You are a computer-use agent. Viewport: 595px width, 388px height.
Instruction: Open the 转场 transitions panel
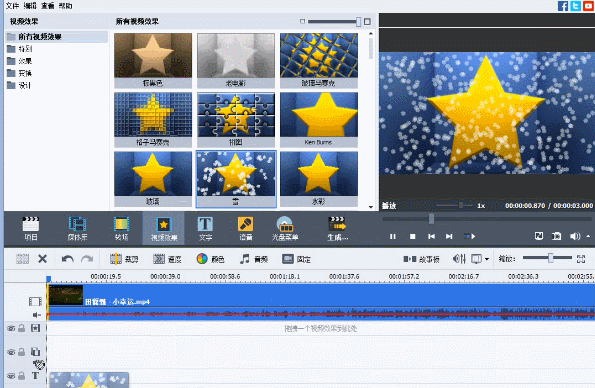(121, 228)
